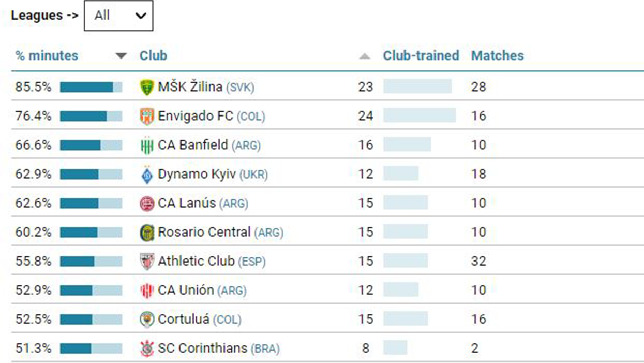Screen dimensions: 644x363
Task: Click the Club-trained column header
Action: (x=421, y=56)
